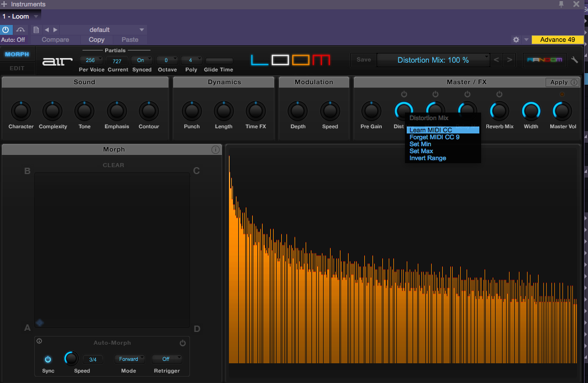The image size is (588, 383).
Task: Click the Morph panel info icon
Action: click(216, 150)
